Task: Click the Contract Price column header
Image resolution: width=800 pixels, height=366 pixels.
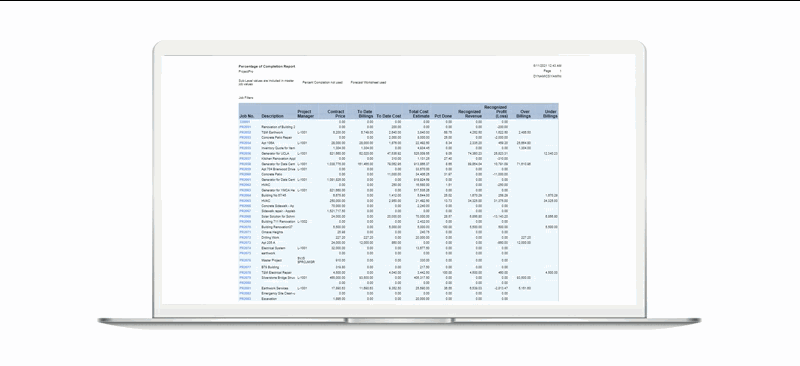Action: coord(336,113)
